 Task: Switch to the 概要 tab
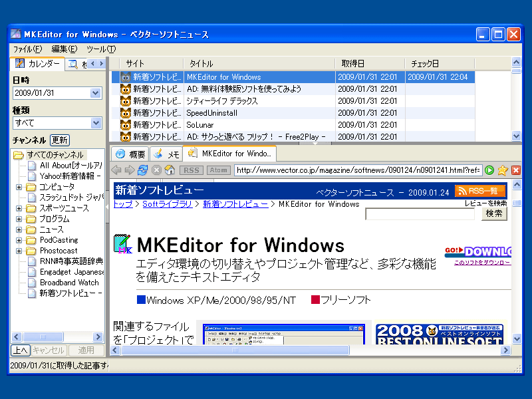[130, 154]
